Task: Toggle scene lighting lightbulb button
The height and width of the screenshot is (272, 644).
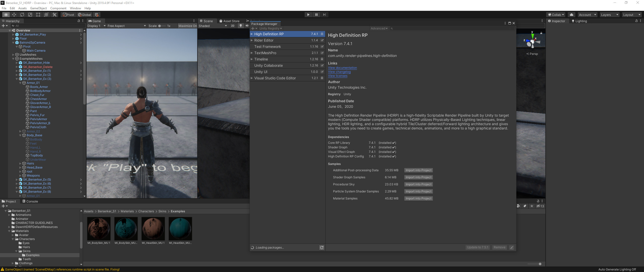Action: click(x=241, y=26)
